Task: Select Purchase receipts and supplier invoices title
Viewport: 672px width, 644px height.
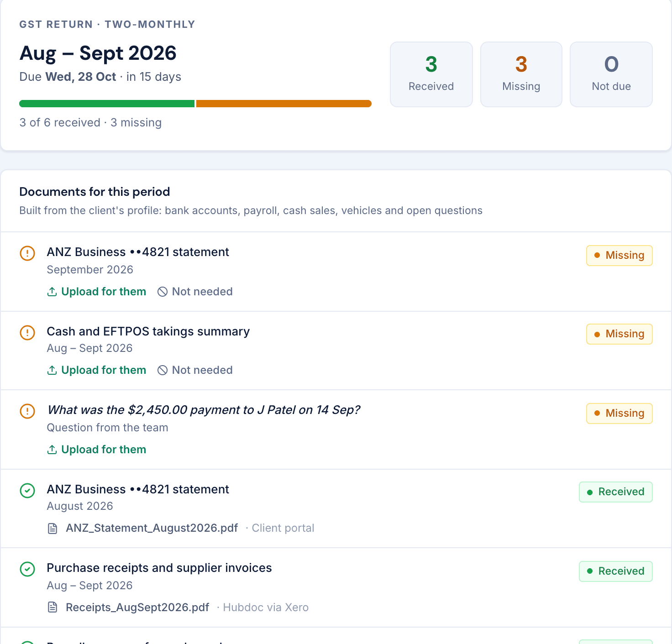Action: pos(159,568)
